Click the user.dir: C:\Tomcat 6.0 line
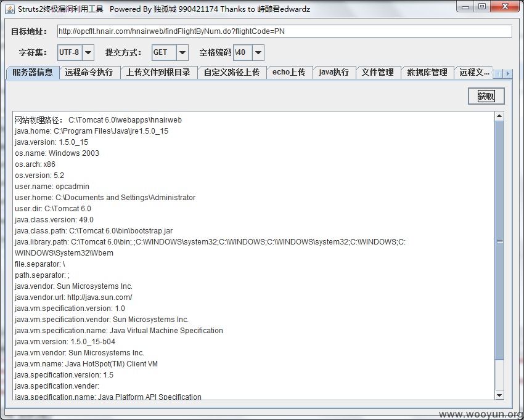 click(53, 209)
